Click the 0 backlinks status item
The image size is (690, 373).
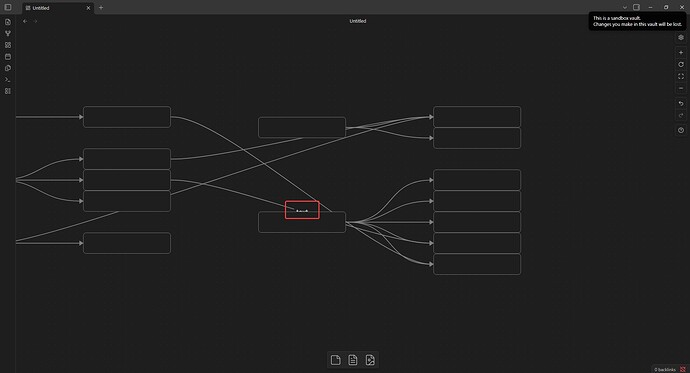click(664, 369)
